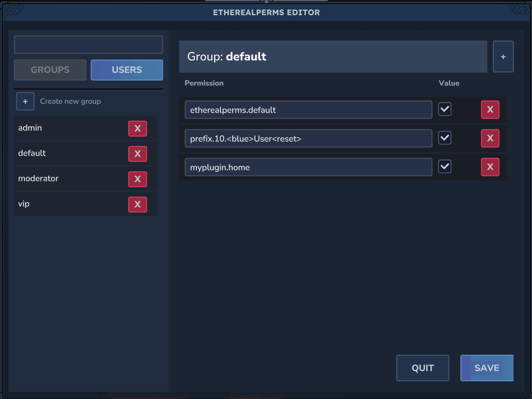Disable the myplugin.home value
Screen dimensions: 532x399
(x=444, y=166)
